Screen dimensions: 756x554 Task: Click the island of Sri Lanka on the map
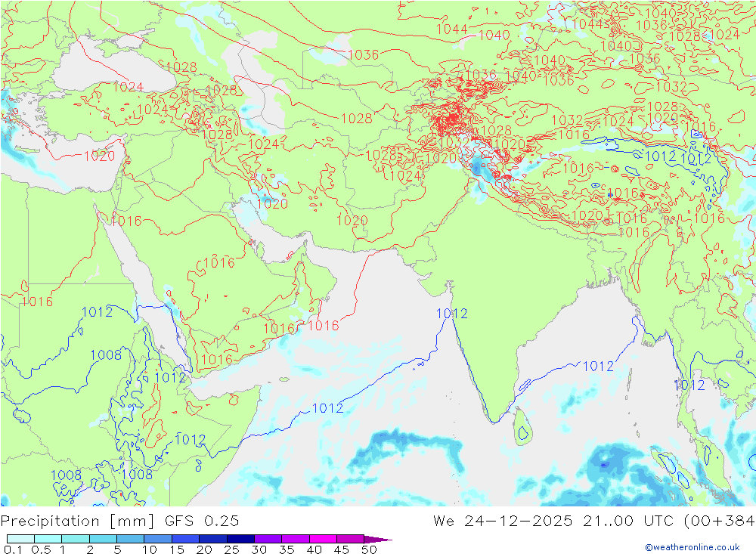pyautogui.click(x=522, y=427)
